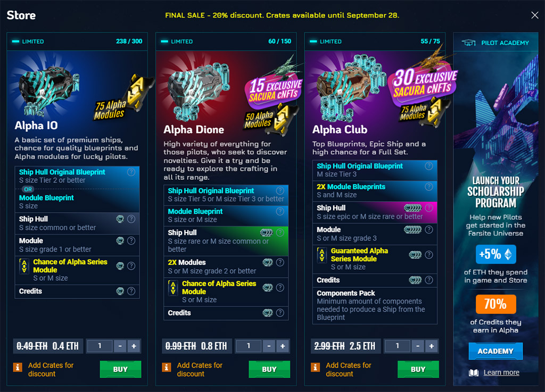Click help icon next to Alpha IO Credits
The width and height of the screenshot is (545, 392).
click(x=131, y=291)
